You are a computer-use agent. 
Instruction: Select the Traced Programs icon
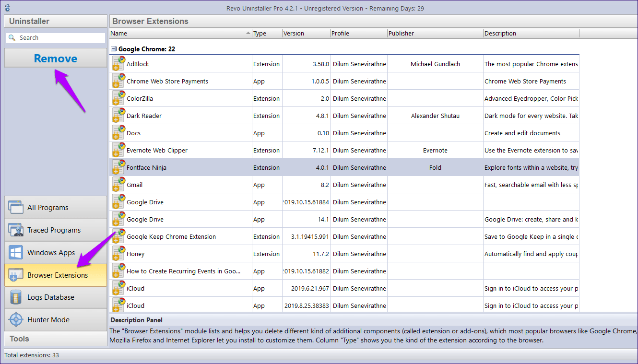[16, 230]
